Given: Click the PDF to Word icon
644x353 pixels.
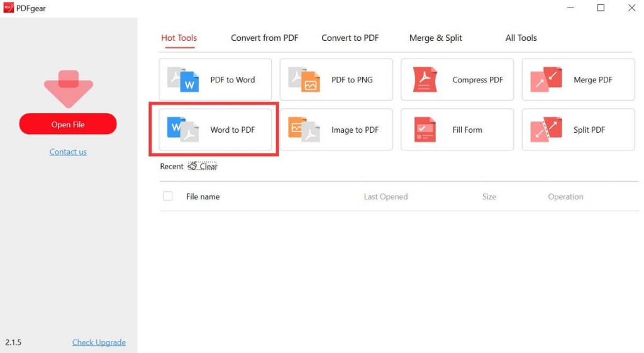Looking at the screenshot, I should pyautogui.click(x=183, y=80).
